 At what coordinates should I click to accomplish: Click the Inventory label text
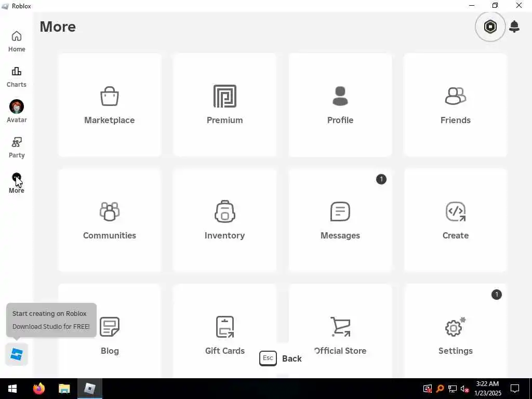224,235
